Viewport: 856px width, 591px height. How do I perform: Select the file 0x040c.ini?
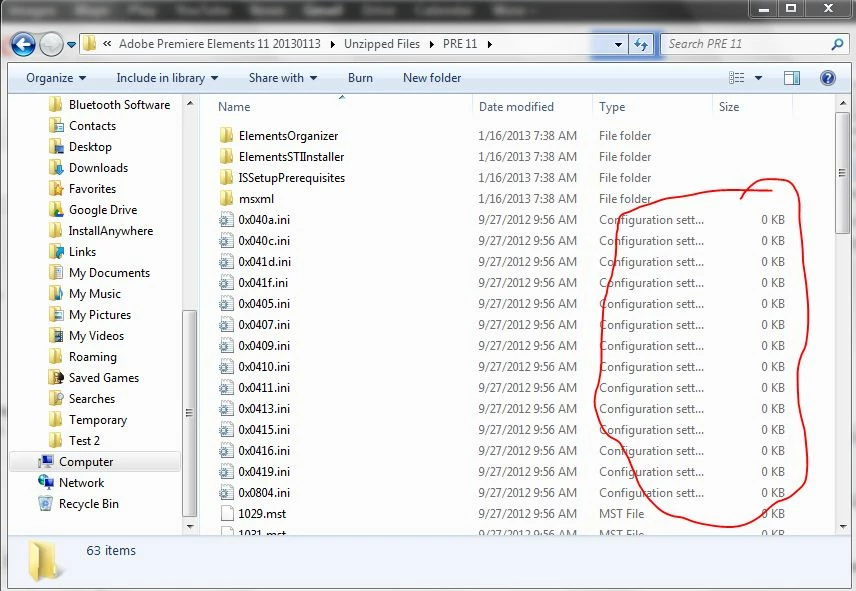coord(254,241)
